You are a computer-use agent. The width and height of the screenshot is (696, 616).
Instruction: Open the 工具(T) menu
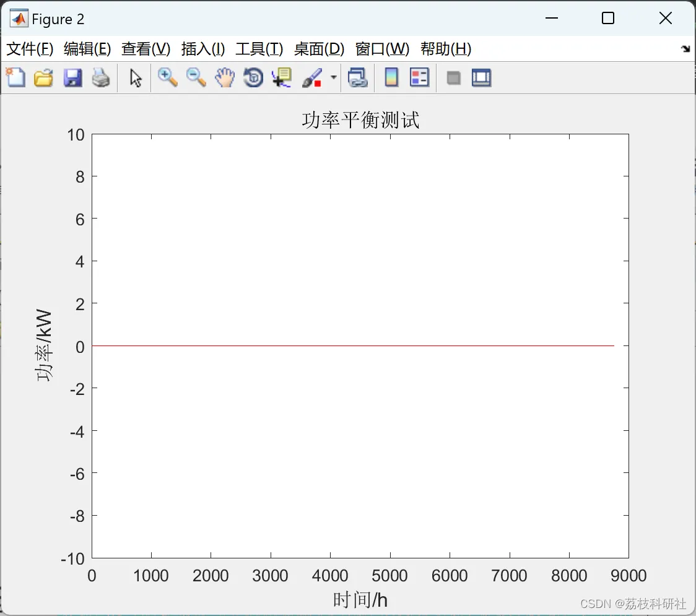[x=259, y=49]
